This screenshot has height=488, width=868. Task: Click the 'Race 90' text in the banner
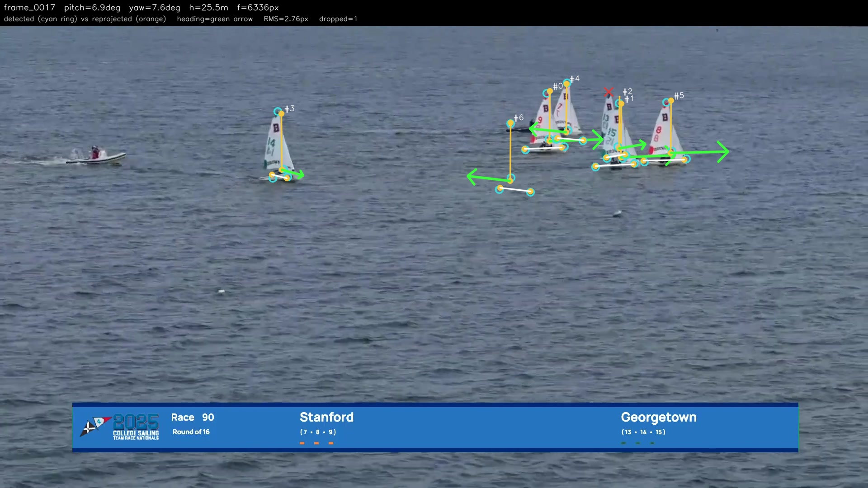click(x=193, y=418)
